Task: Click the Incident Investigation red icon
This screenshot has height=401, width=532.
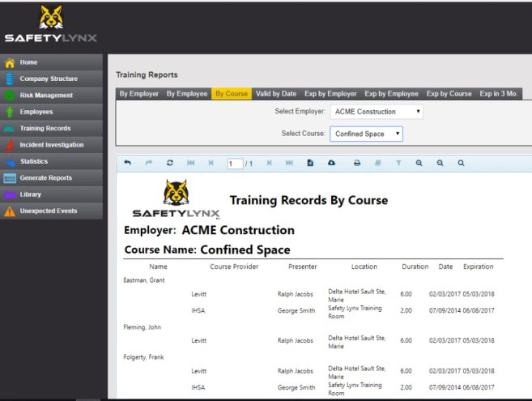Action: (10, 145)
